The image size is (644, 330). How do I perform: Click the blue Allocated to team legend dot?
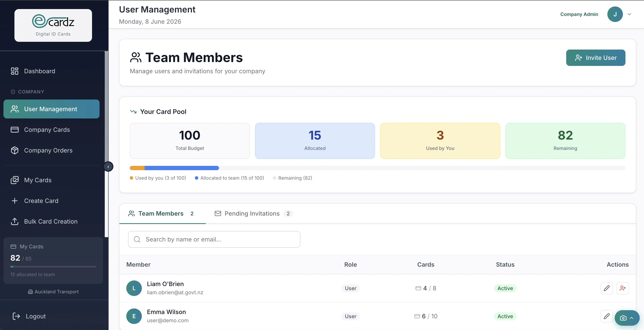197,178
